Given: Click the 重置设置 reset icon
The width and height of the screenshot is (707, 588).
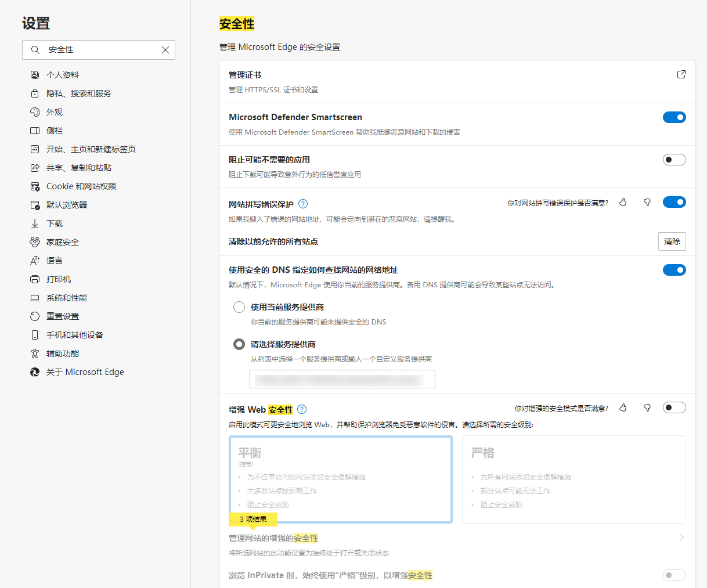Looking at the screenshot, I should click(35, 316).
